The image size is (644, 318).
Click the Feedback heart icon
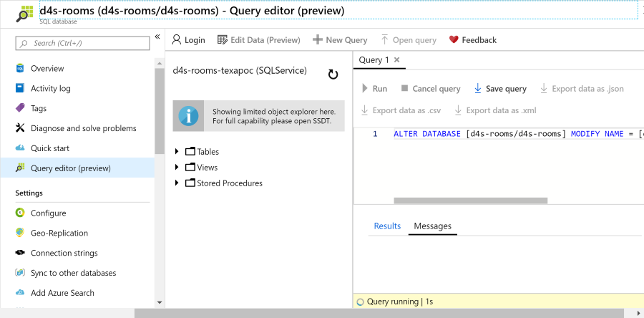454,39
